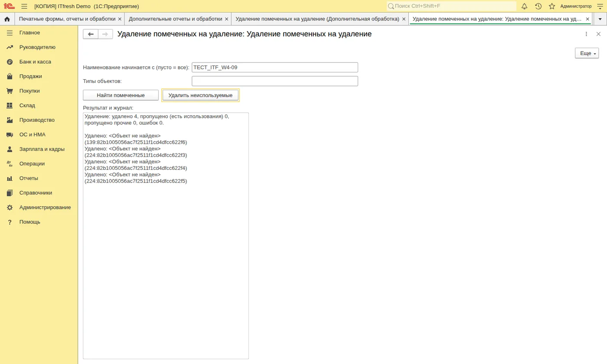Open the main hamburger menu in title bar
Image resolution: width=607 pixels, height=364 pixels.
[x=24, y=6]
